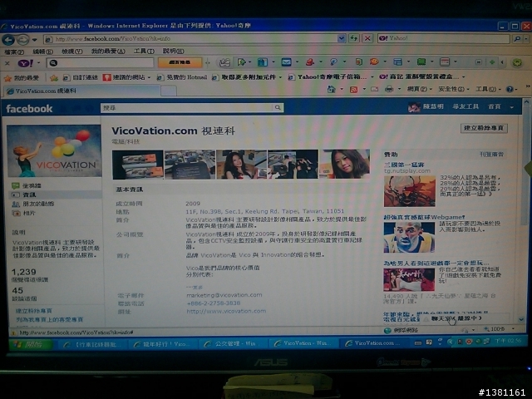
Task: Open the Yahoo search provider dropdown arrow
Action: 525,39
